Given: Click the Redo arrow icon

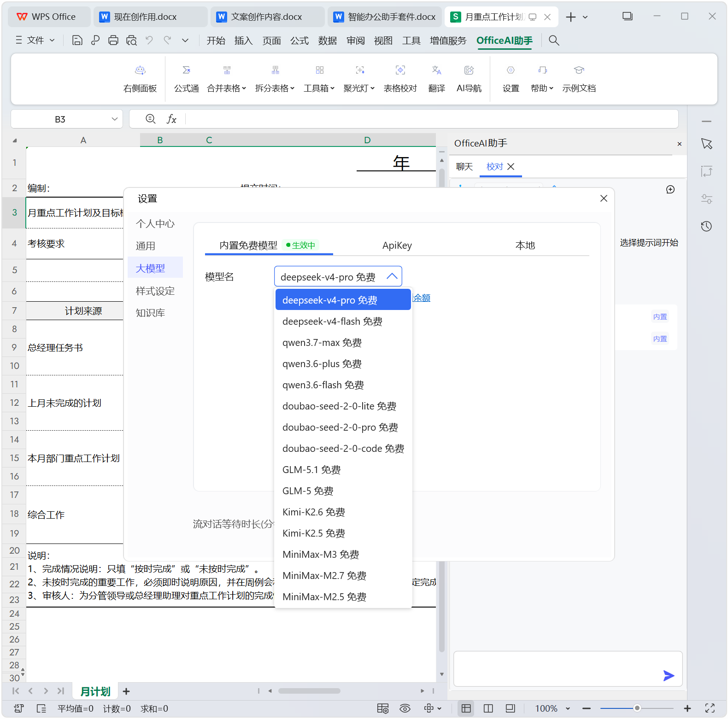Looking at the screenshot, I should (x=167, y=41).
